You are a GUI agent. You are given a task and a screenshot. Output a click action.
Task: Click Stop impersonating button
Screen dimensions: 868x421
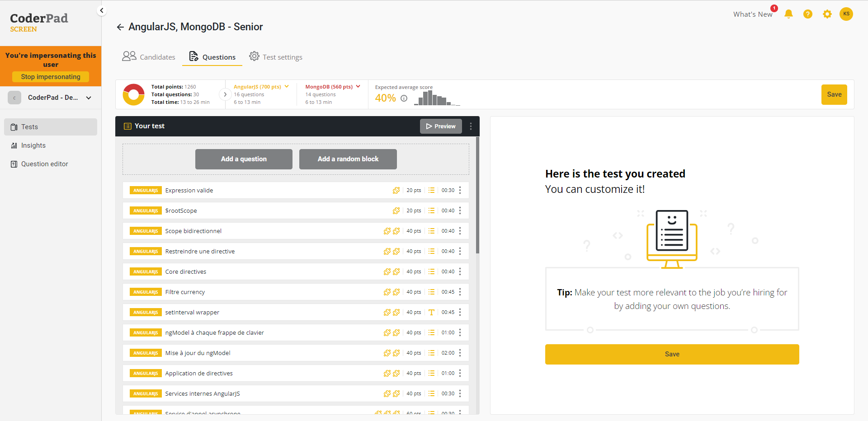point(51,77)
